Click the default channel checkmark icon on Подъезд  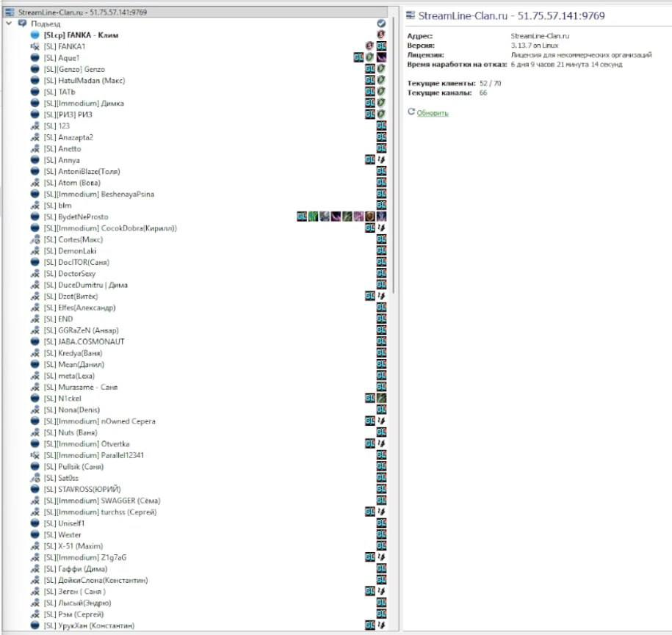pos(381,23)
